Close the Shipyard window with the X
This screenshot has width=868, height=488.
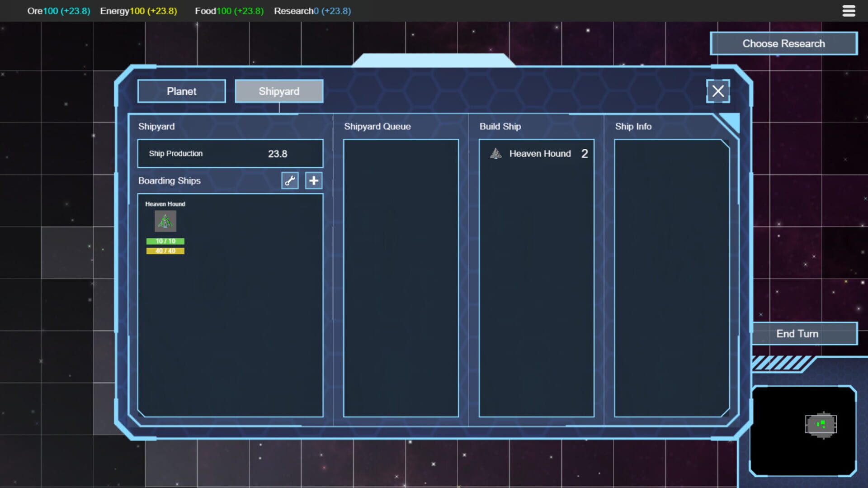coord(718,91)
